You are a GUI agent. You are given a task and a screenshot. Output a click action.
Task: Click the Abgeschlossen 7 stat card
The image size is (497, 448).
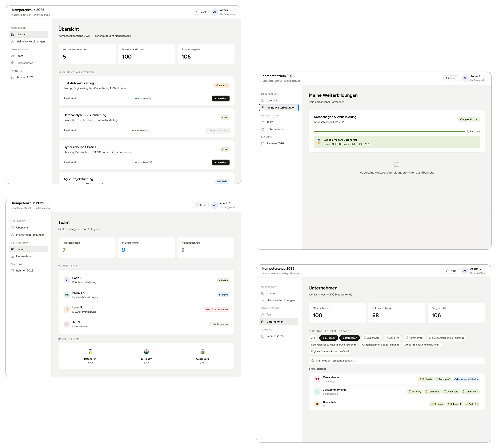coord(87,248)
